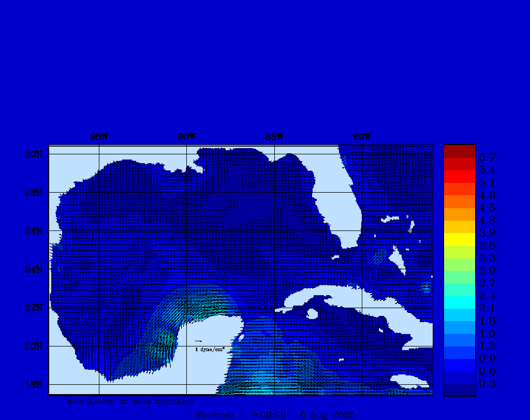Viewport: 530px width, 420px height.
Task: Click the 18N latitude label
Action: [33, 384]
